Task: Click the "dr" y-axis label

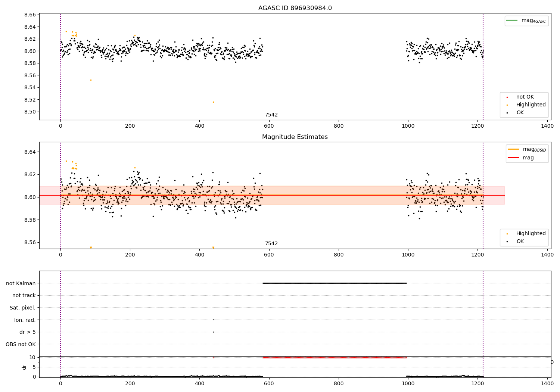Action: (x=24, y=367)
